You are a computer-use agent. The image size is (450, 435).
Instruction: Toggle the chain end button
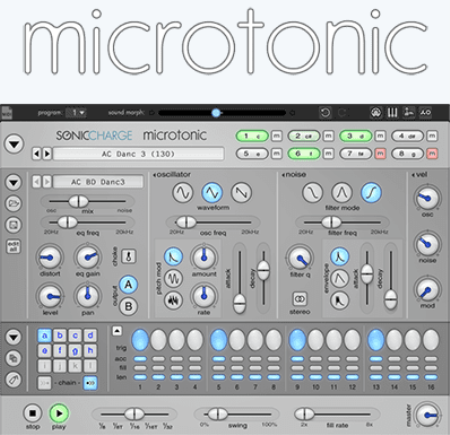(90, 383)
